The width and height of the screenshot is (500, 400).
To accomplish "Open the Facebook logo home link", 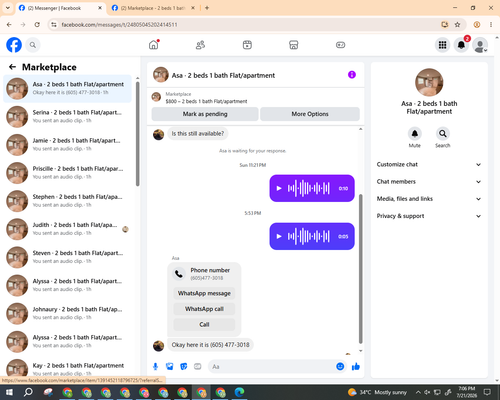I will [x=14, y=45].
